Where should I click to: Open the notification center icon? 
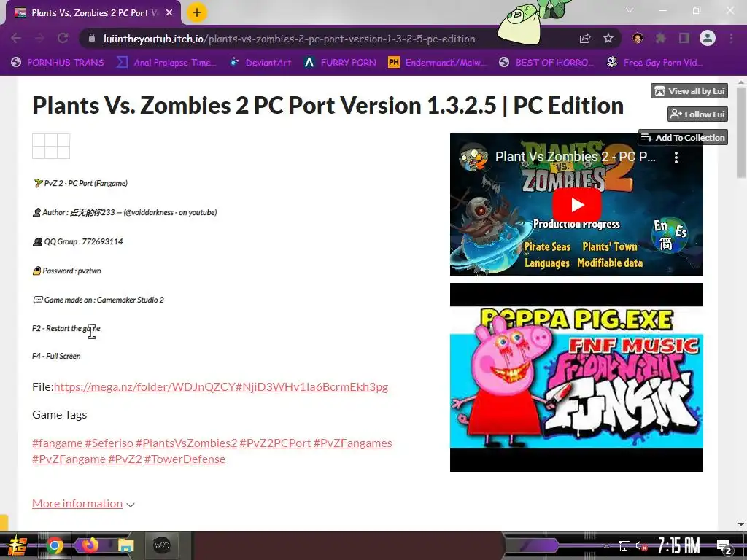point(724,546)
